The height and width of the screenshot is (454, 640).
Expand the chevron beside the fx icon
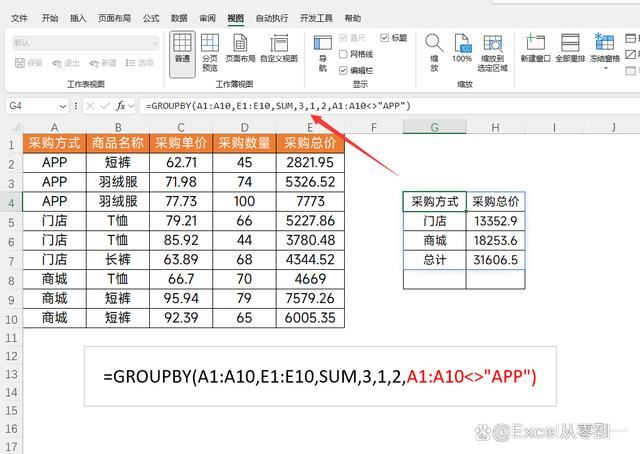tap(131, 106)
